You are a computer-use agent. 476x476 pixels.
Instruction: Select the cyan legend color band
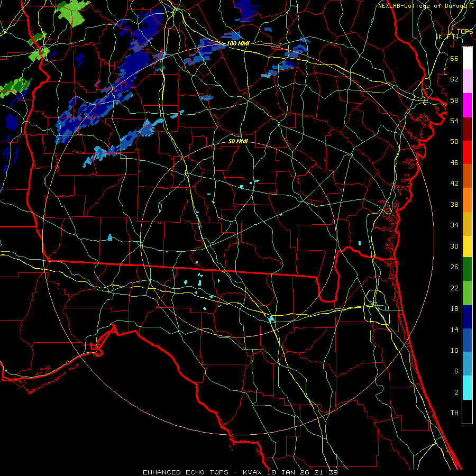coord(467,388)
